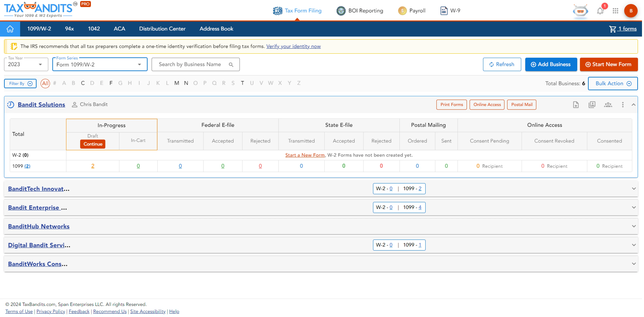Go to Home icon in navigation bar
Image resolution: width=644 pixels, height=317 pixels.
10,29
